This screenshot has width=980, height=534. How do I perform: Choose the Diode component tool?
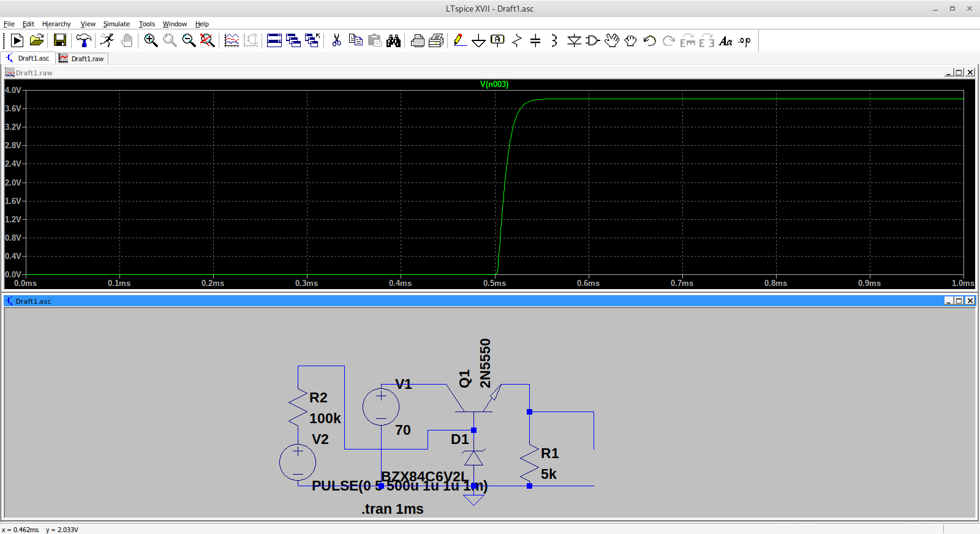click(x=574, y=40)
